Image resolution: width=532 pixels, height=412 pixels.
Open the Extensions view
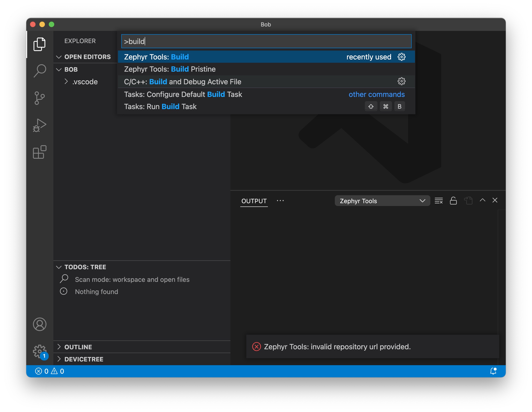tap(40, 152)
